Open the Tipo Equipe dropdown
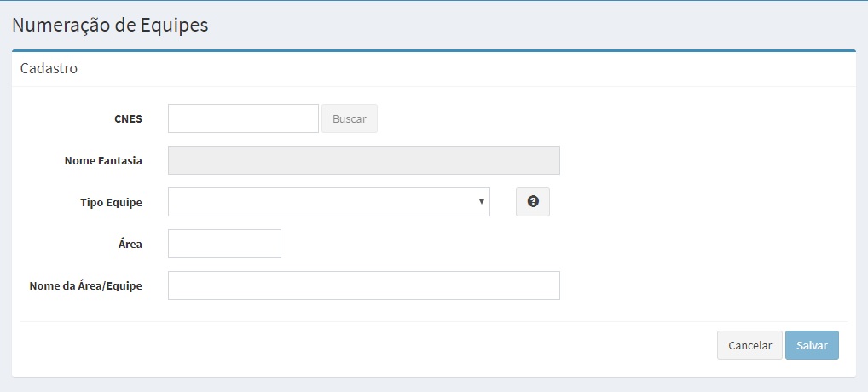868x392 pixels. (328, 202)
